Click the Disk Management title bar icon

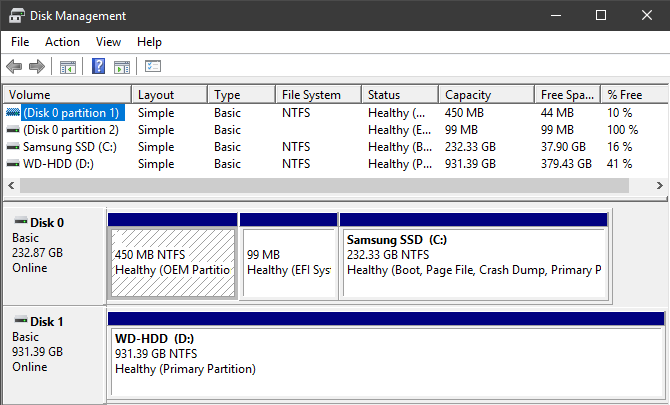pyautogui.click(x=17, y=16)
